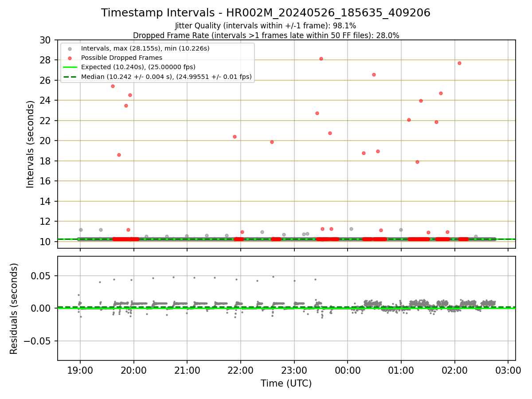Click legend entry "Possible Dropped Frames"

pos(121,58)
